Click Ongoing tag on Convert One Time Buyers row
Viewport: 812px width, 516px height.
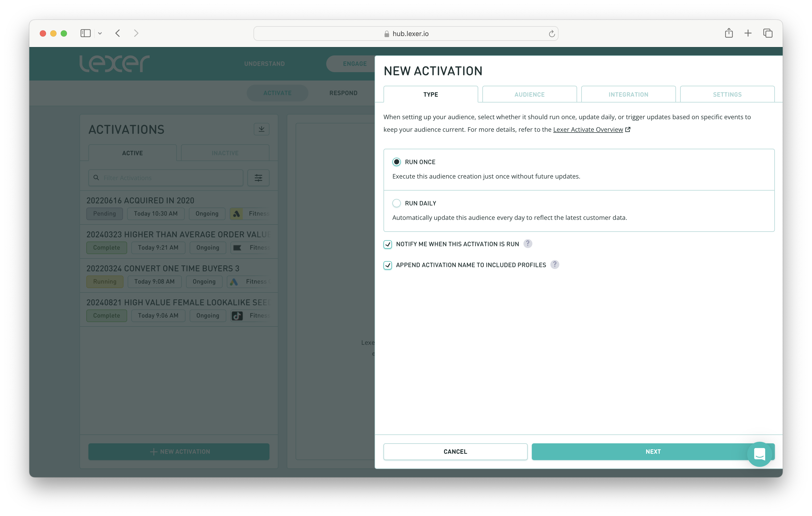click(x=204, y=282)
